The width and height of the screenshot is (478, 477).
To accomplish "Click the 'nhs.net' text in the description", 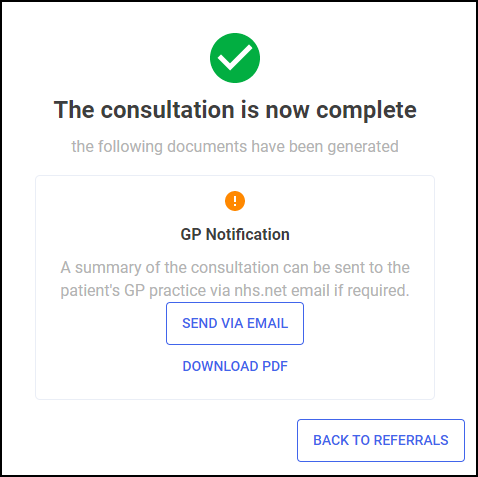I will [x=260, y=290].
